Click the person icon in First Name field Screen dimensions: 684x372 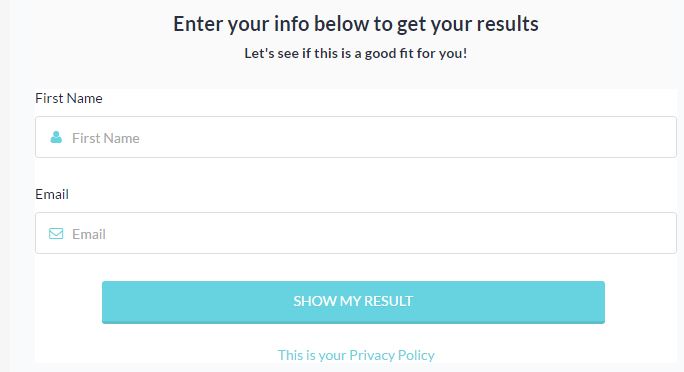pyautogui.click(x=56, y=137)
